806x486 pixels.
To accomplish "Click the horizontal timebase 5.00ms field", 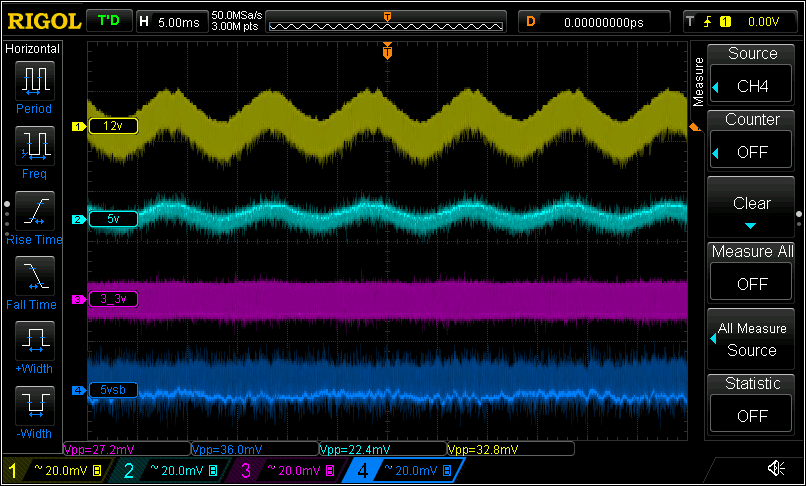I will [x=171, y=22].
